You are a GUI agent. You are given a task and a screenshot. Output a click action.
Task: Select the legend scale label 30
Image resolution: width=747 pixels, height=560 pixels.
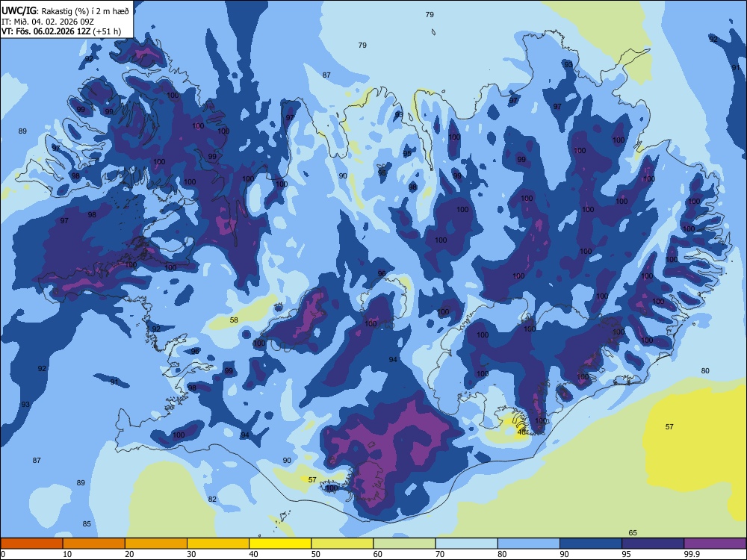[191, 554]
